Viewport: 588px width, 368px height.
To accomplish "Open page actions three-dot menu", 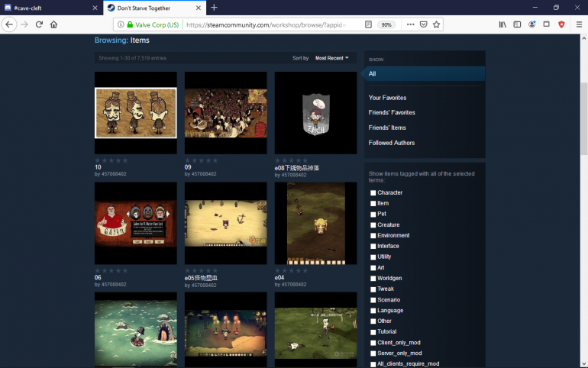I will coord(411,24).
